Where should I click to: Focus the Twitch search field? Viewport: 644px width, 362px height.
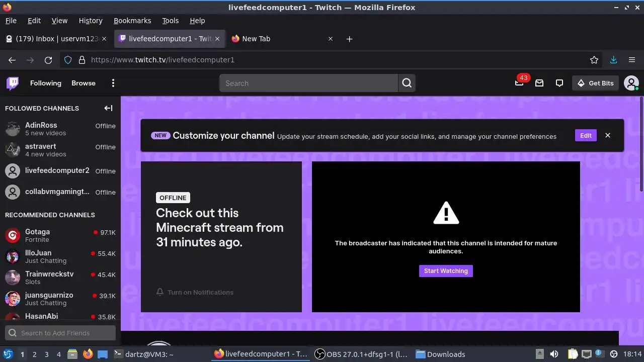[x=308, y=83]
